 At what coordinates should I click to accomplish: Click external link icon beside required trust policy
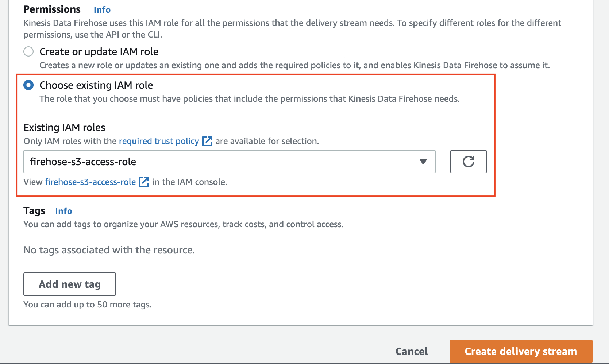[207, 141]
